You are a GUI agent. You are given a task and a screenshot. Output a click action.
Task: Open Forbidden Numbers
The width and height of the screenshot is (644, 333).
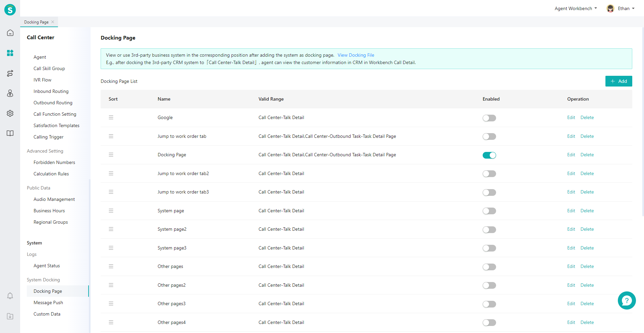(x=54, y=162)
